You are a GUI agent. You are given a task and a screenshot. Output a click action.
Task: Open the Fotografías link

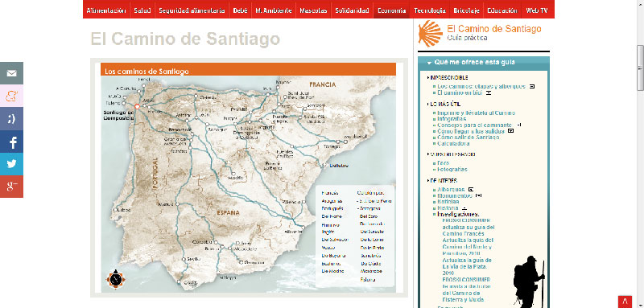452,169
